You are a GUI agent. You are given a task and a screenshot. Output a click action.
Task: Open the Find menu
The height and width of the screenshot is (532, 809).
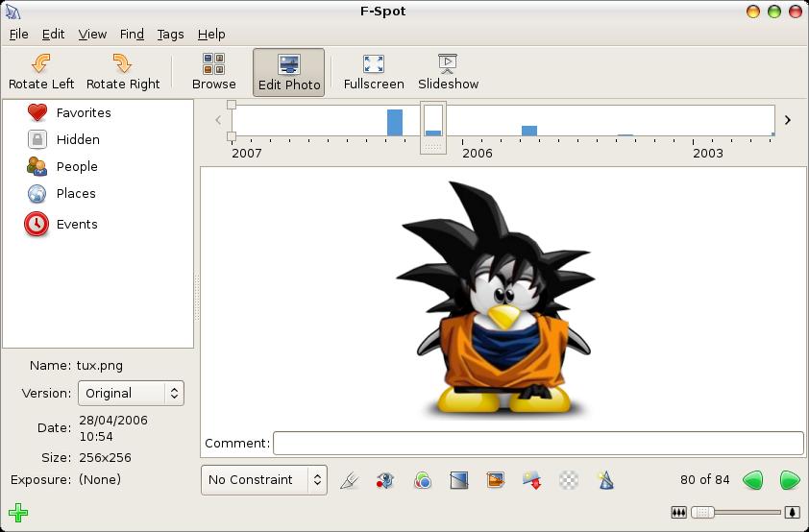(132, 35)
